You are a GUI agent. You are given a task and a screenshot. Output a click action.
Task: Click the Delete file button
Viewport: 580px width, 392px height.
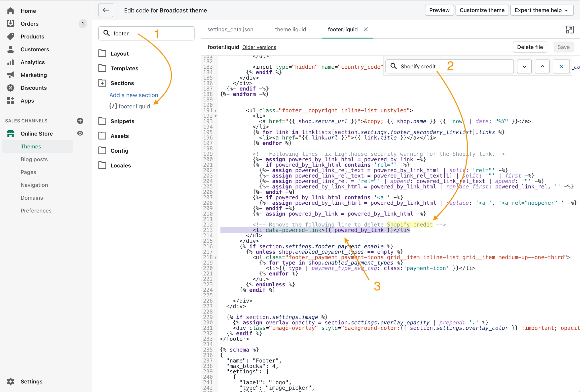pos(530,47)
